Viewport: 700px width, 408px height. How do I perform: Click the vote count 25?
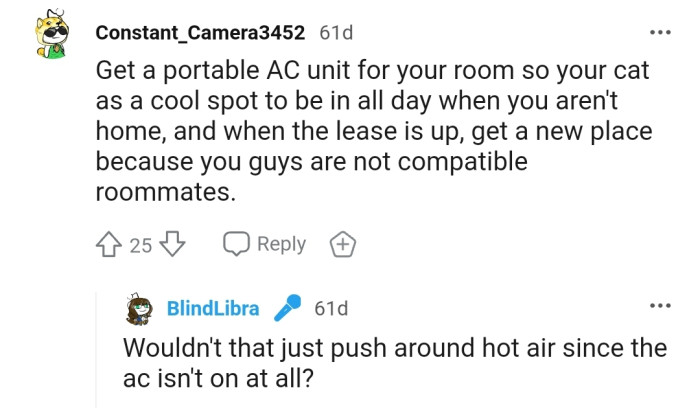[140, 244]
